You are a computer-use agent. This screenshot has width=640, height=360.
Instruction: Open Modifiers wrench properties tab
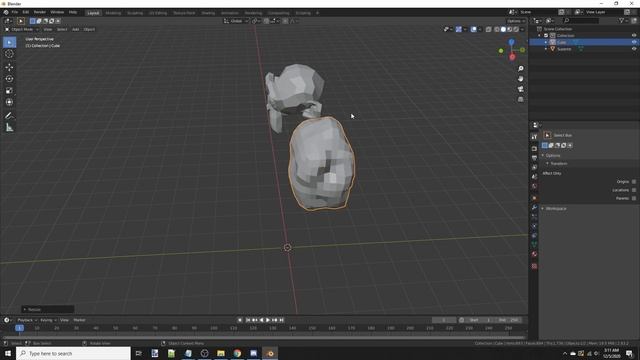534,208
